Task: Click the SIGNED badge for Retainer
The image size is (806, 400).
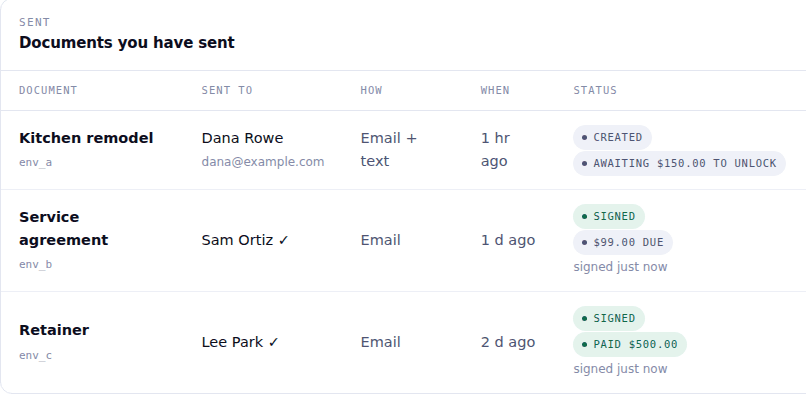Action: [x=609, y=319]
